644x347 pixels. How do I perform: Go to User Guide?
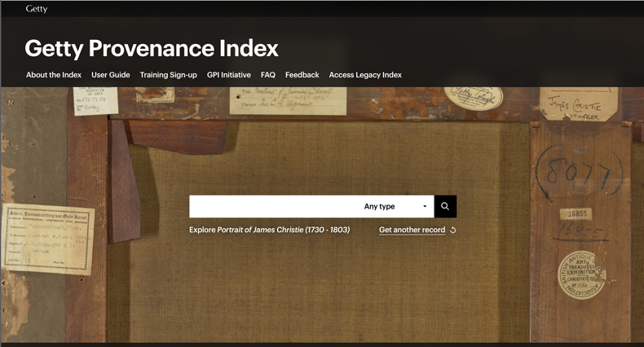click(x=111, y=75)
